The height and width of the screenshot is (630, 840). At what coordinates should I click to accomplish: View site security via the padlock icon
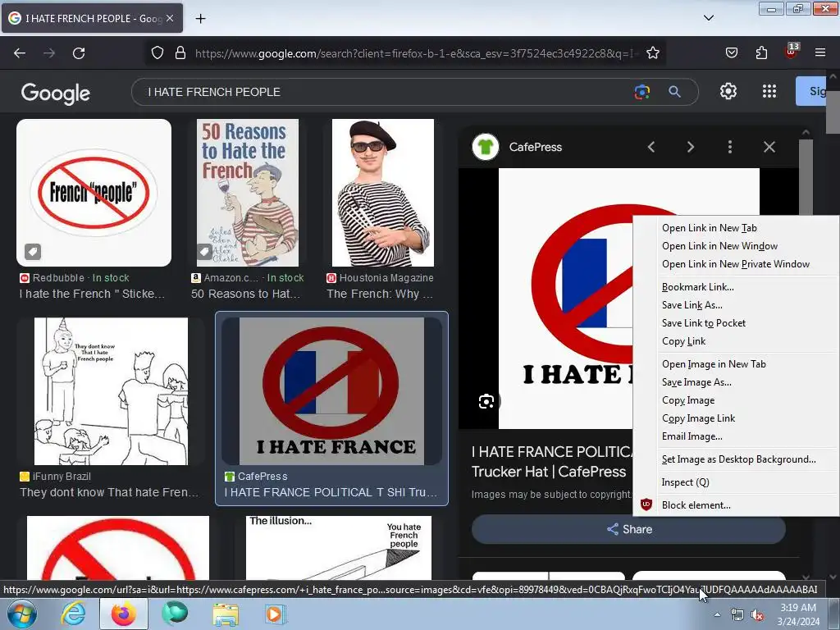(180, 53)
